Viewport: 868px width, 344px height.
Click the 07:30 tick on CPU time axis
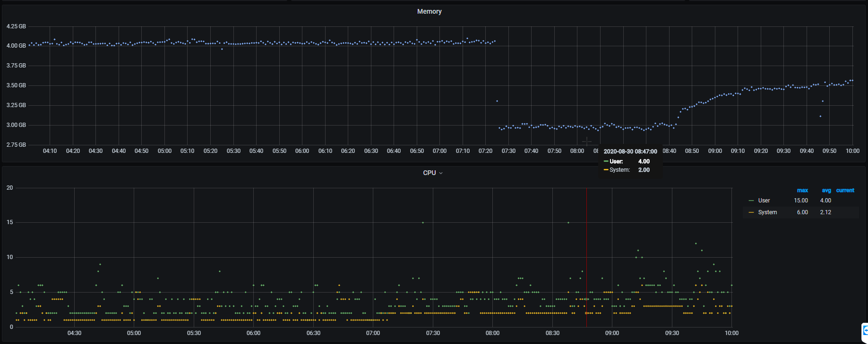tap(433, 333)
